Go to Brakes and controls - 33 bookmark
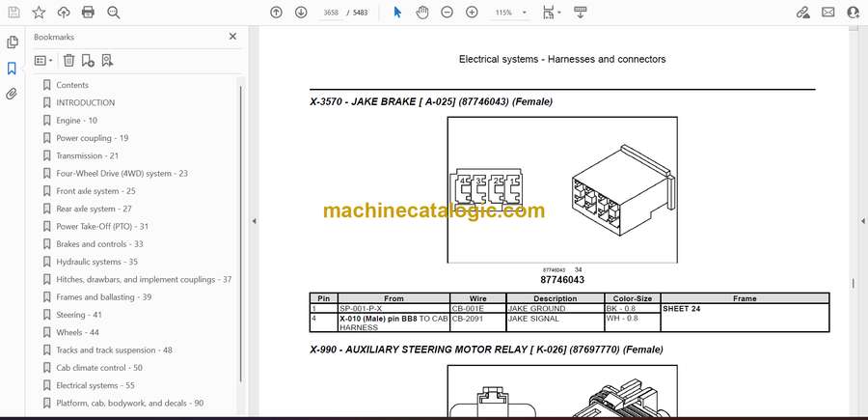Screen dimensions: 868x420 point(99,244)
